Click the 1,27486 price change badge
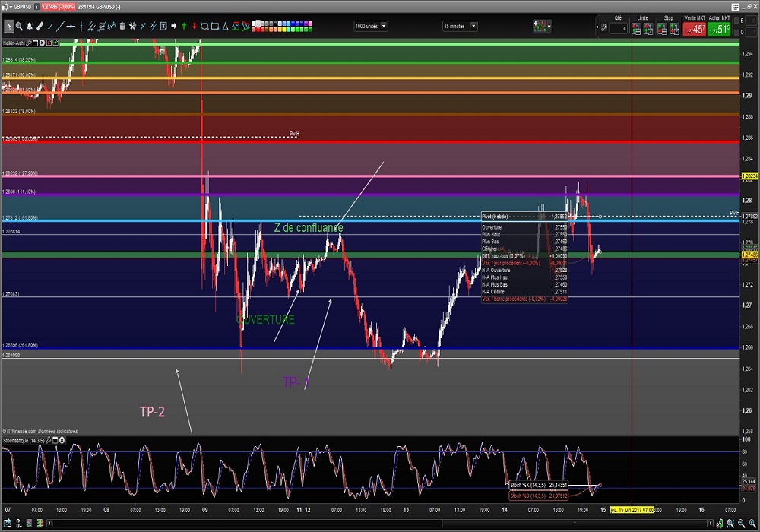 click(59, 7)
